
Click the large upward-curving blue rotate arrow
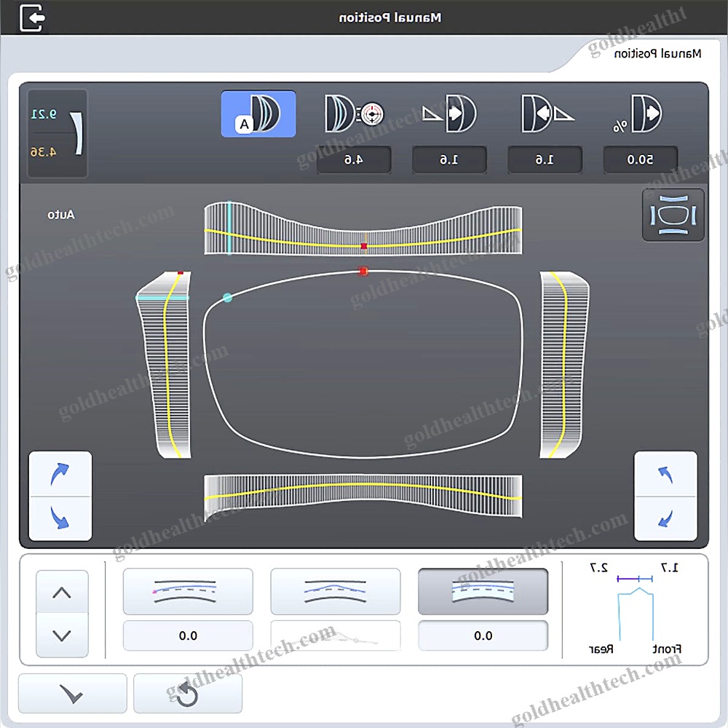pos(60,474)
